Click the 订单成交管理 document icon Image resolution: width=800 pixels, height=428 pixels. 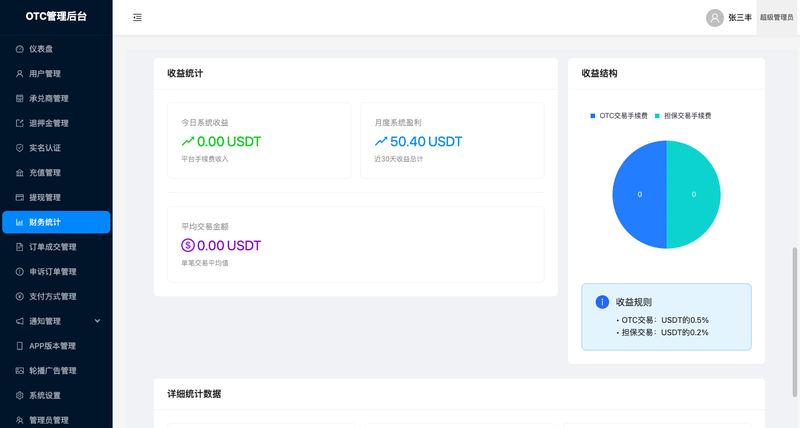click(x=19, y=247)
